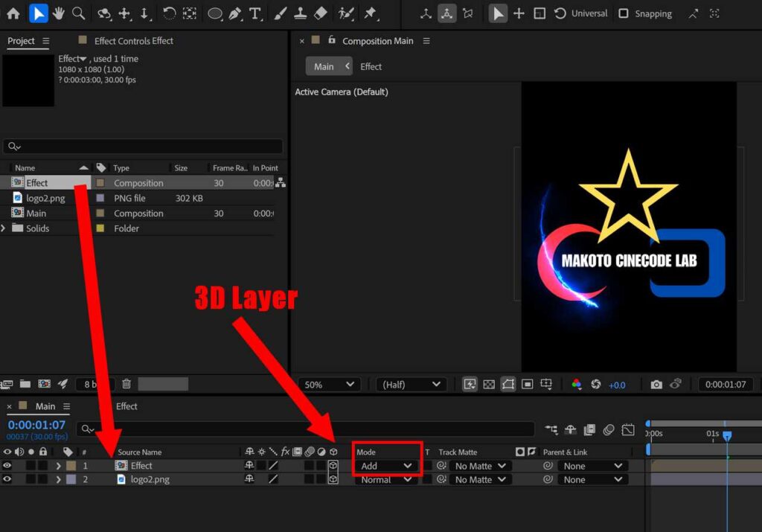
Task: Select the Zoom magnifier tool
Action: 78,13
